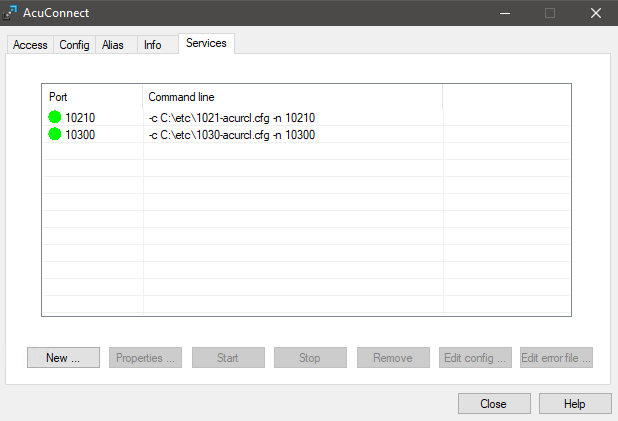Image resolution: width=618 pixels, height=421 pixels.
Task: Open Help with the Help button
Action: [x=574, y=403]
